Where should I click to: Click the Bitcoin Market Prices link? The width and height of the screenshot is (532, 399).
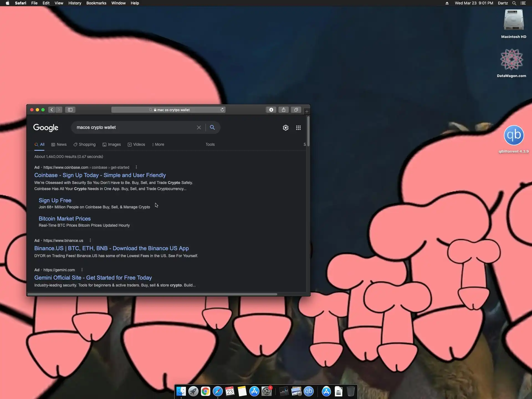(x=65, y=219)
